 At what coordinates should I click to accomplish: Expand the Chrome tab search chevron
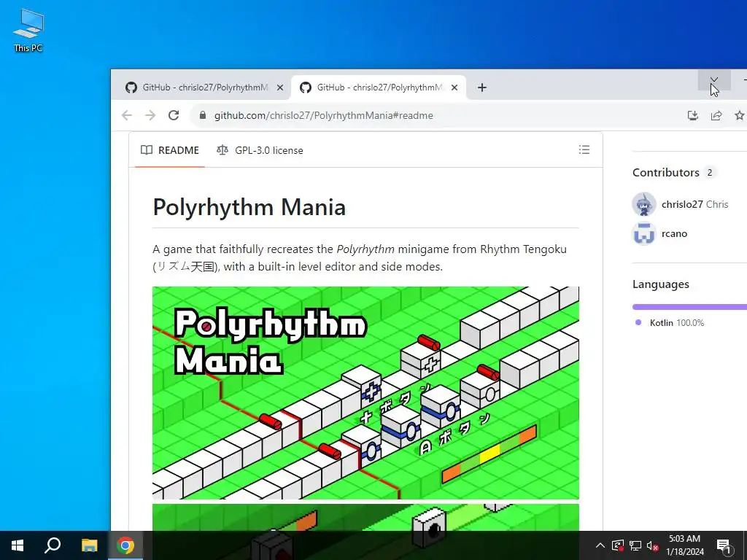[x=714, y=79]
